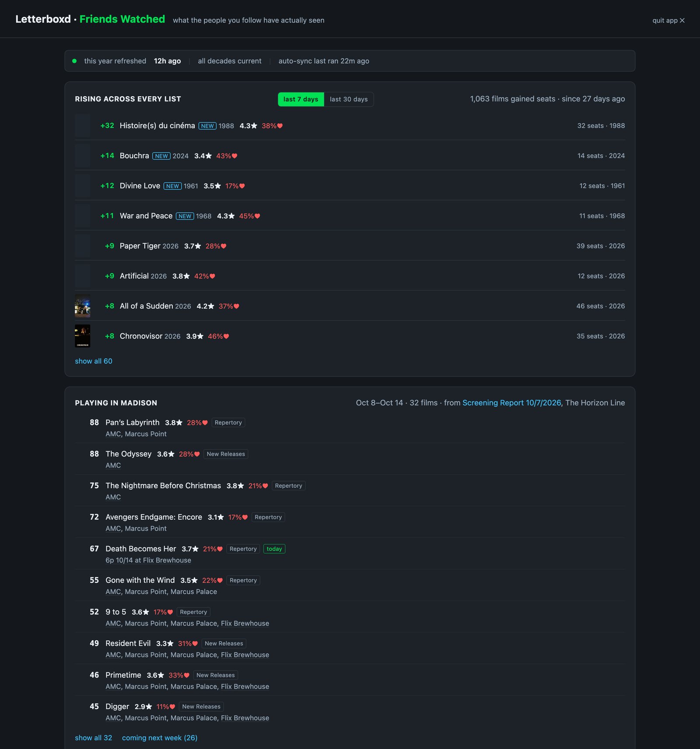This screenshot has height=749, width=700.
Task: Click heart icon beside War and Peace
Action: [257, 216]
